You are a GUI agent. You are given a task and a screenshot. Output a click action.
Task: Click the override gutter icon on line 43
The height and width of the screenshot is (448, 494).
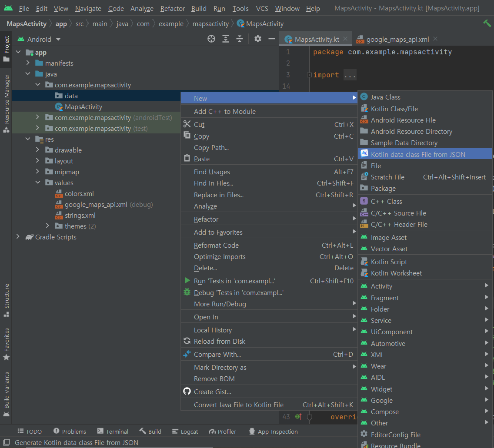pyautogui.click(x=298, y=417)
